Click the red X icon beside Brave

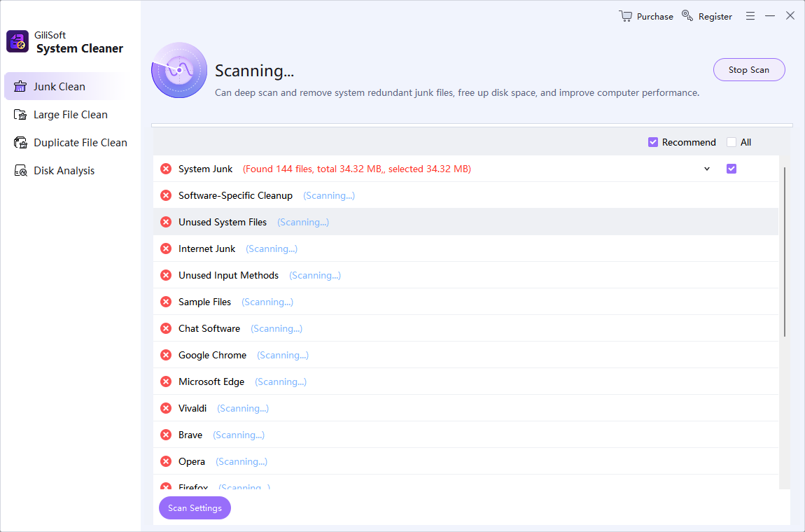pyautogui.click(x=166, y=435)
